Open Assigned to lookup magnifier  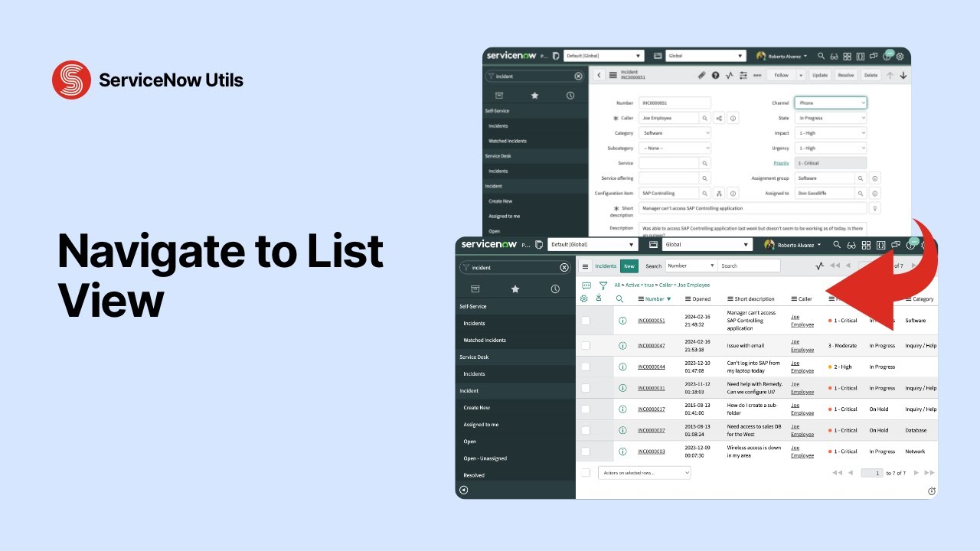(x=861, y=194)
